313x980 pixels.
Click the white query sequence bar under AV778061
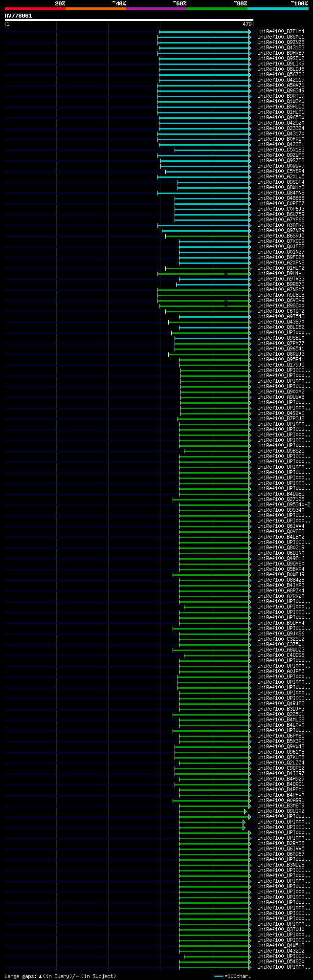click(x=129, y=20)
